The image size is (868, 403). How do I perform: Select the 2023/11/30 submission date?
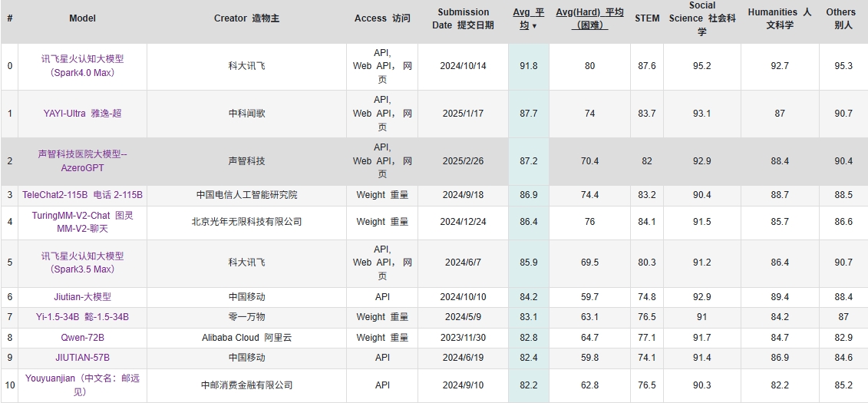point(464,338)
